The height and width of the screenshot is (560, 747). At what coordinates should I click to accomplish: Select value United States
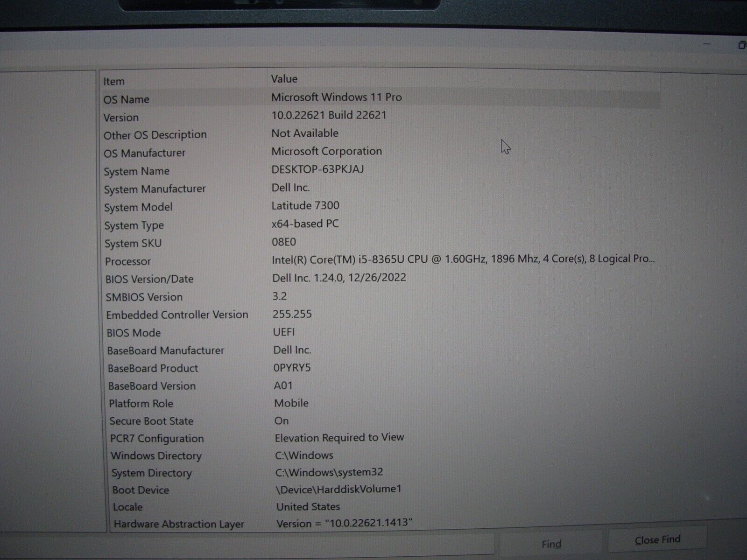(308, 507)
